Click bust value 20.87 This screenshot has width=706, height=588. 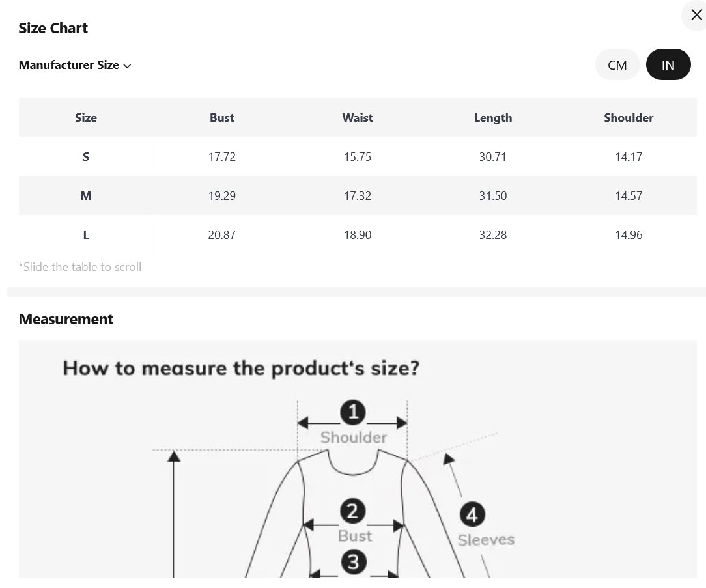click(221, 235)
